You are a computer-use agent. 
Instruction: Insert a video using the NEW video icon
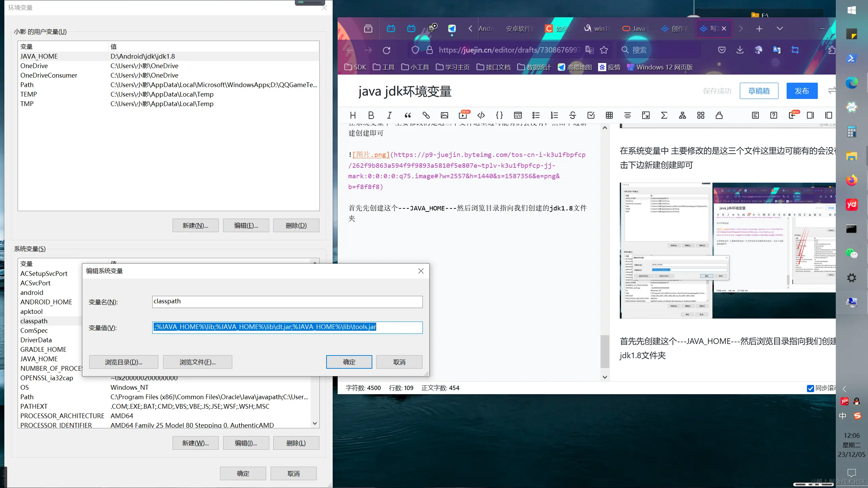pos(463,115)
